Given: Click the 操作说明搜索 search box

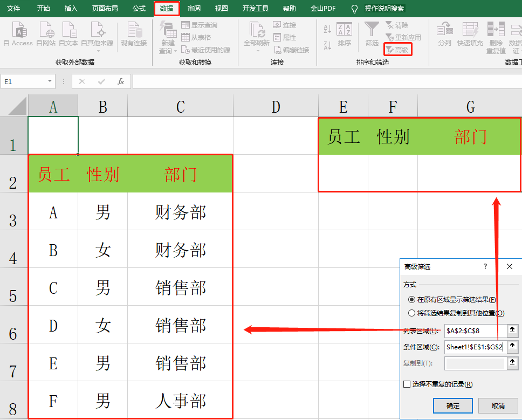Looking at the screenshot, I should coord(384,9).
